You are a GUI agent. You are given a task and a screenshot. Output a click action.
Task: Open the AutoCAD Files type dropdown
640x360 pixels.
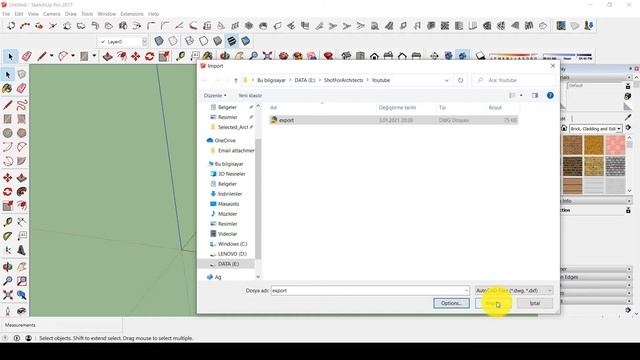pyautogui.click(x=514, y=290)
